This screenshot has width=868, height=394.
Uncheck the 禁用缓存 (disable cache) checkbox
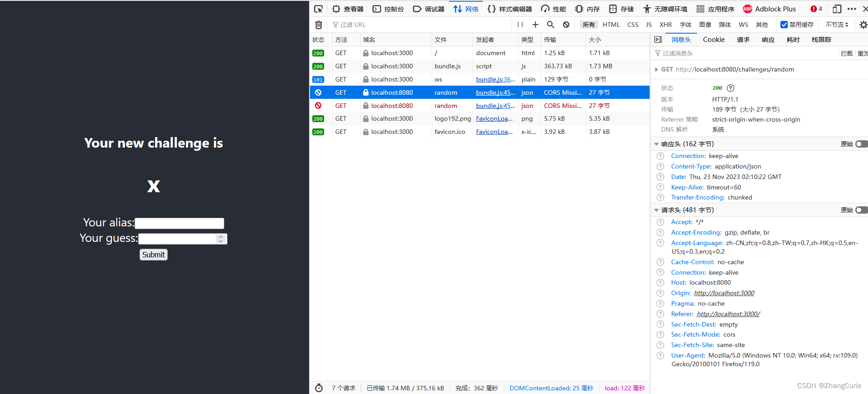(784, 25)
